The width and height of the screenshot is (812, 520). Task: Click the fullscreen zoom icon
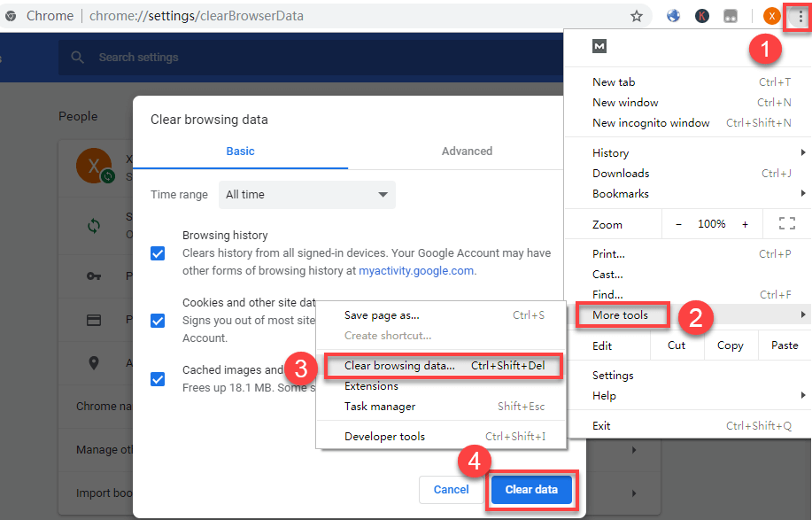coord(786,224)
